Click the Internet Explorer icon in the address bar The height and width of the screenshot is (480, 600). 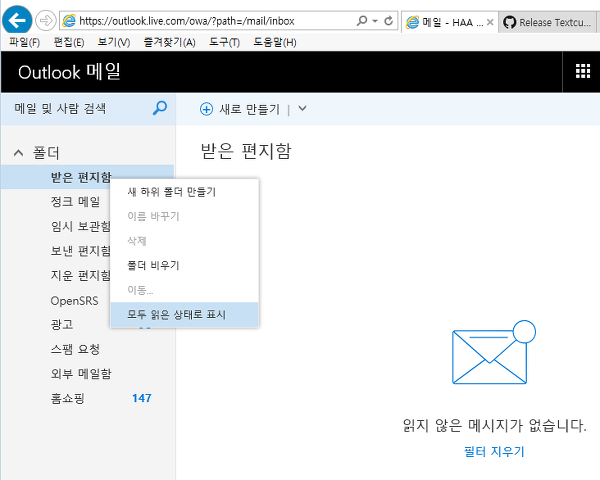coord(69,21)
